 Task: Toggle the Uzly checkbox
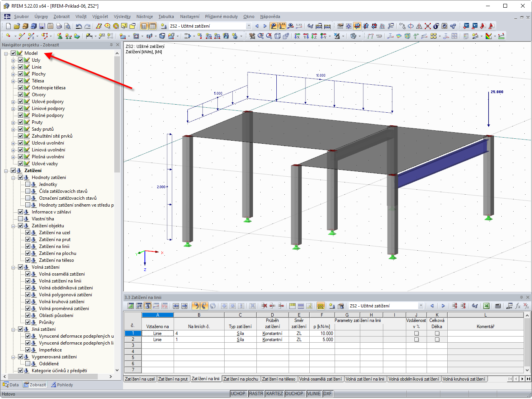tap(21, 60)
